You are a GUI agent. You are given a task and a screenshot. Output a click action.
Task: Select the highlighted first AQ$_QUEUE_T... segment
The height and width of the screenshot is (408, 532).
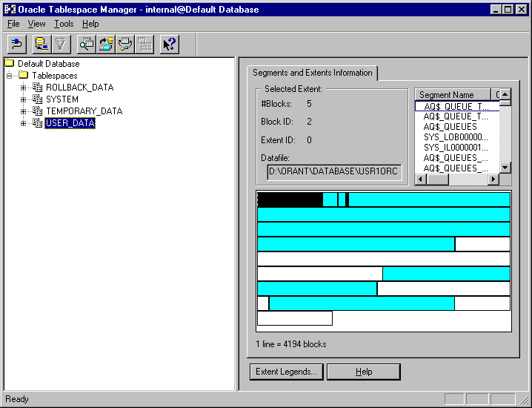pyautogui.click(x=457, y=106)
